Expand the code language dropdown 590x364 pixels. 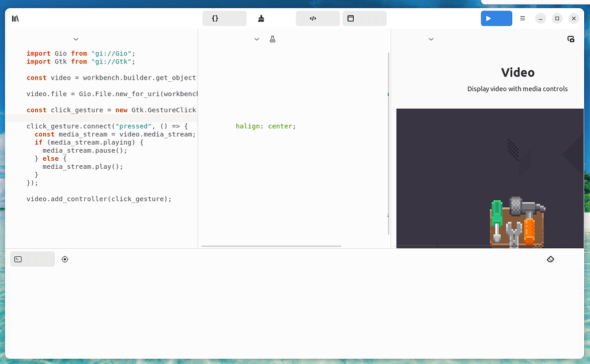[x=75, y=39]
